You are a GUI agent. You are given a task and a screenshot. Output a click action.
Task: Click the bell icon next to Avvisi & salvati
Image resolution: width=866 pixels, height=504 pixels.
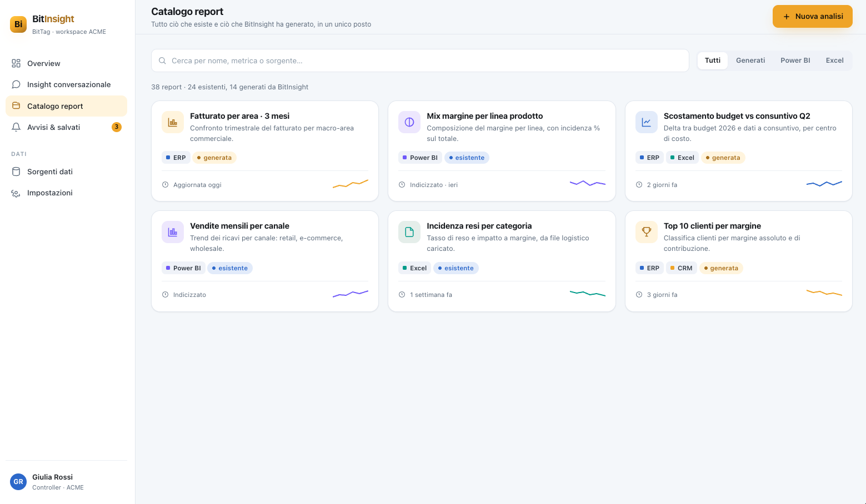(x=16, y=127)
